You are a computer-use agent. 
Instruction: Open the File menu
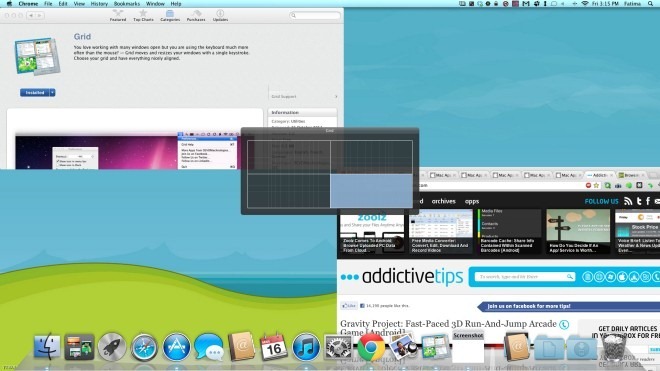click(x=48, y=4)
